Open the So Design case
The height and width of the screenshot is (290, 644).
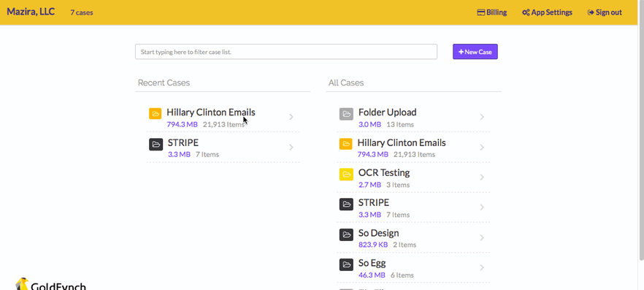[x=378, y=233]
